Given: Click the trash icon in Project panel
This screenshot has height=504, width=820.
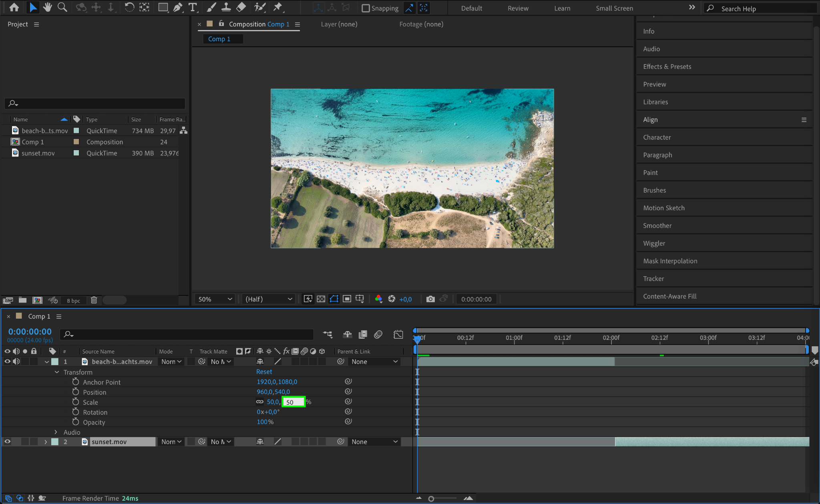Looking at the screenshot, I should (x=94, y=300).
